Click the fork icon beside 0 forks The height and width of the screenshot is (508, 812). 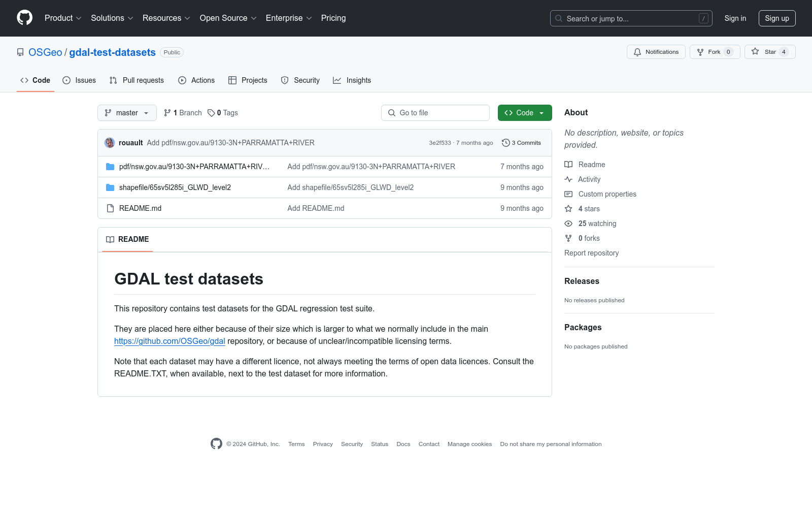pos(568,238)
